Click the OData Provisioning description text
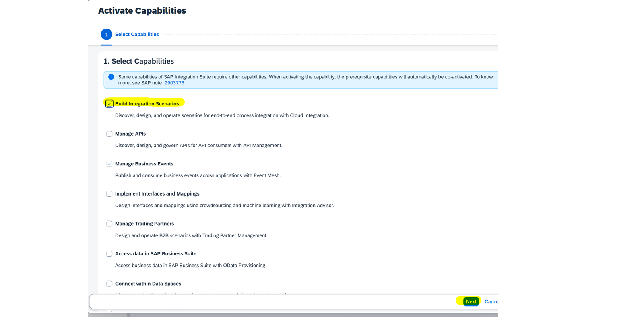This screenshot has width=644, height=317. point(191,266)
